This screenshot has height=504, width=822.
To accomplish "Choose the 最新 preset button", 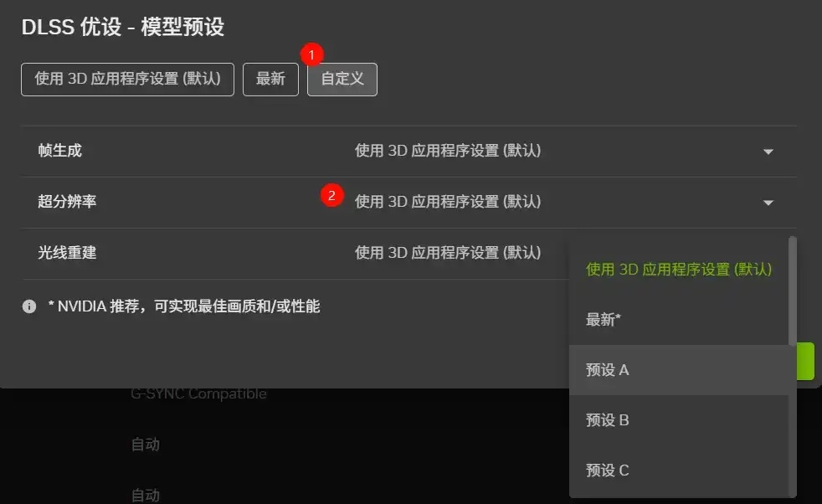I will point(270,80).
